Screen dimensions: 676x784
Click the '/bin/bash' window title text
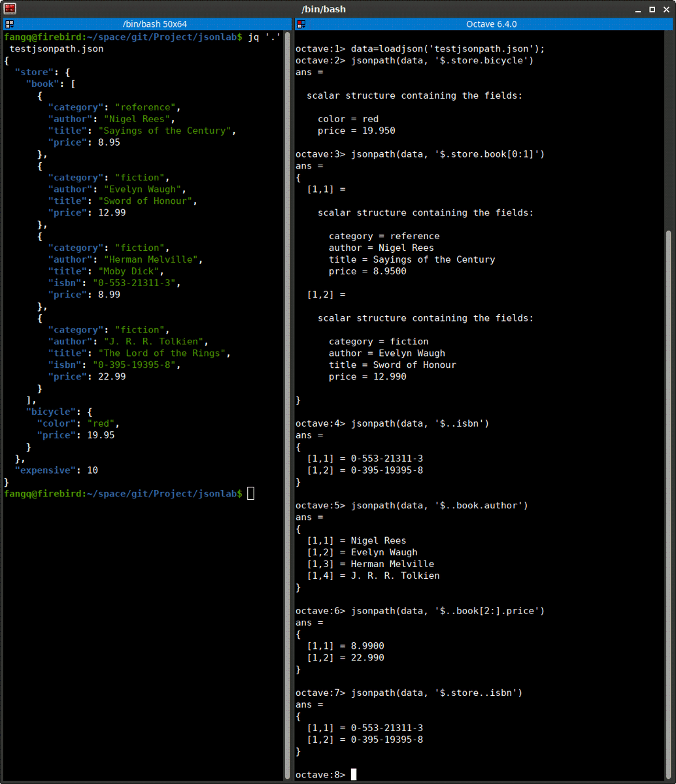click(324, 9)
